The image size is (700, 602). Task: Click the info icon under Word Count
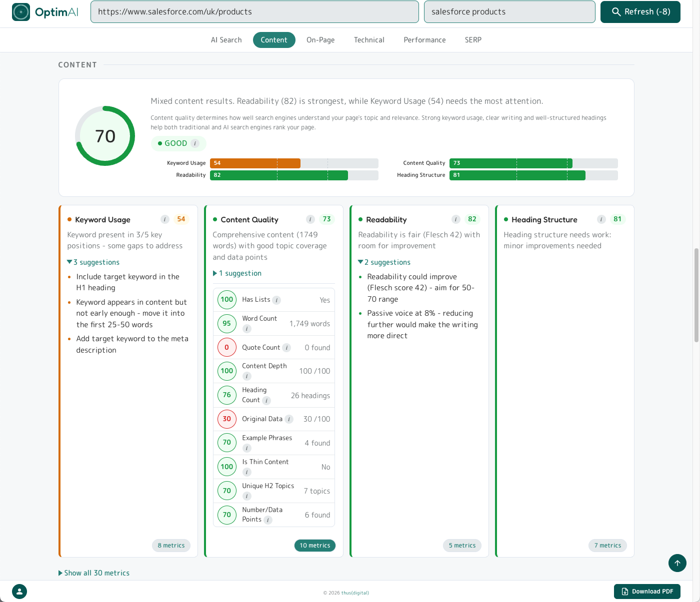246,329
